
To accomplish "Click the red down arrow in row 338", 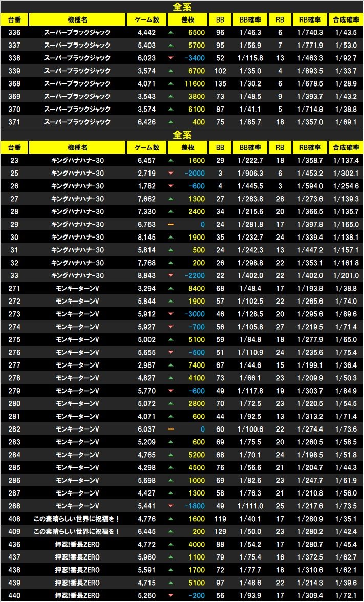I will [171, 58].
